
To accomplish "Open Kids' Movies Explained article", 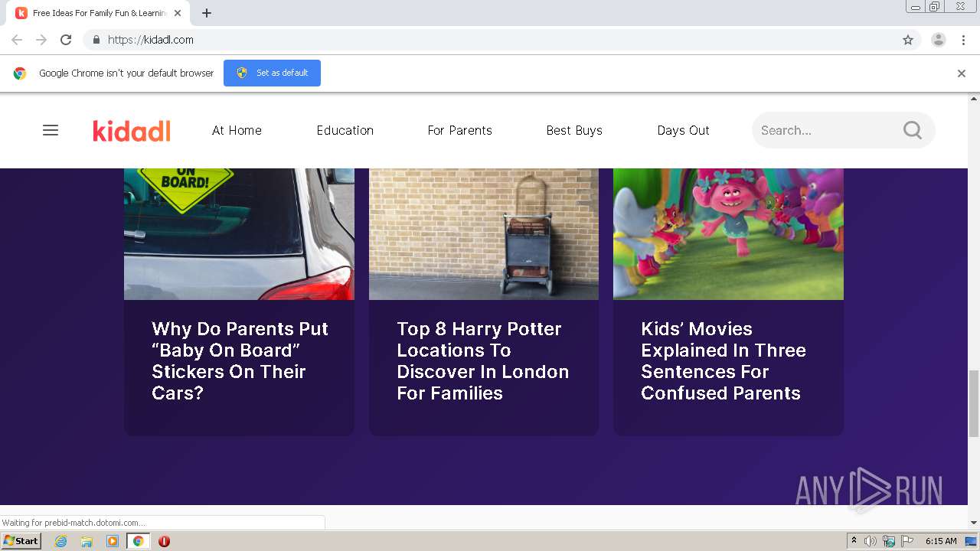I will coord(724,360).
